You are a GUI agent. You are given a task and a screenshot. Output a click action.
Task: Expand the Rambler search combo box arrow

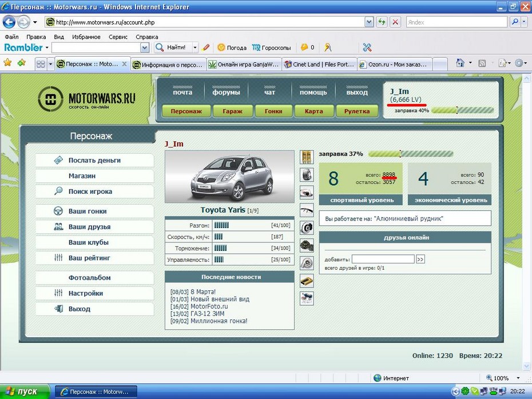145,48
